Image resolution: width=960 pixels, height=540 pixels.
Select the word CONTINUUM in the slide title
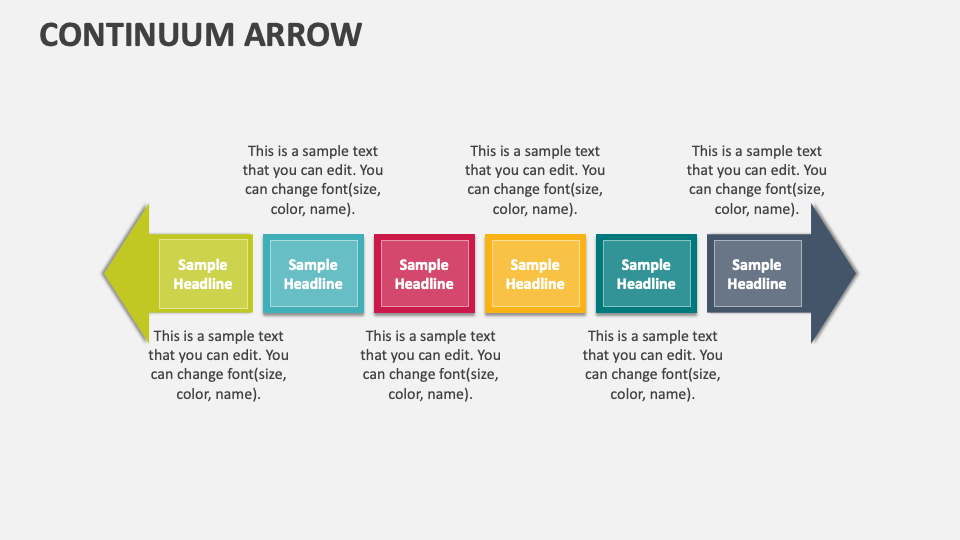[133, 34]
